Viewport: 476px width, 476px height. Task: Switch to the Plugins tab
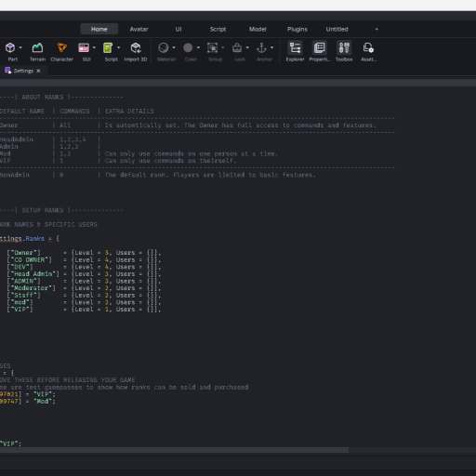pos(297,29)
